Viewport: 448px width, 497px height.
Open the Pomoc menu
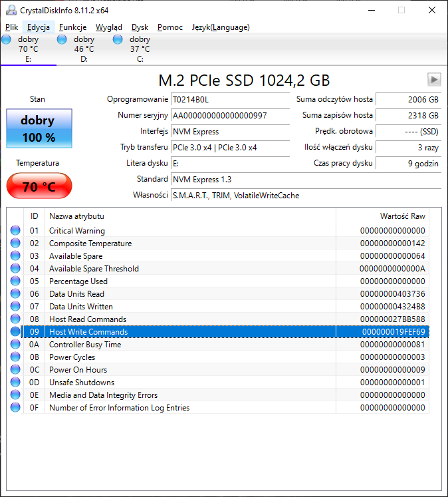pyautogui.click(x=170, y=27)
